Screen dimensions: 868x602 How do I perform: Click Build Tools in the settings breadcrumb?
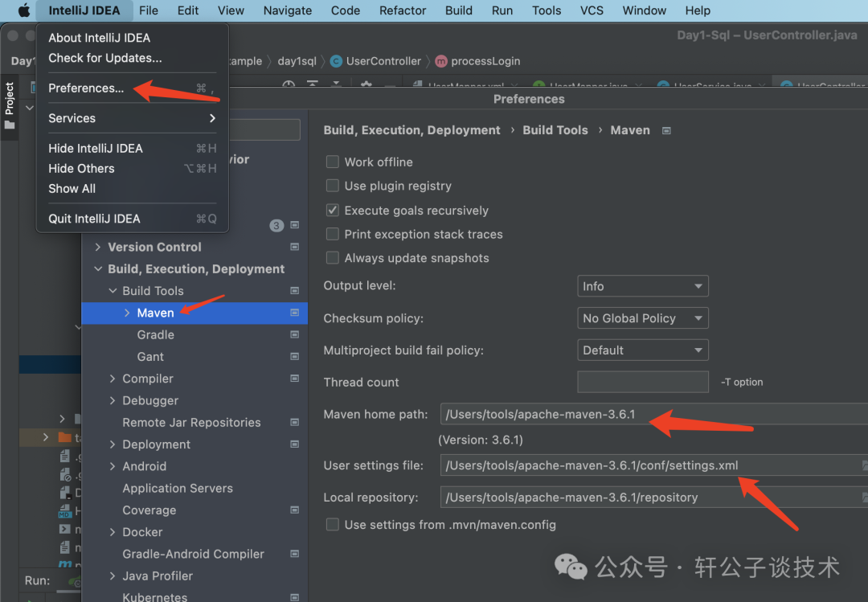(555, 131)
